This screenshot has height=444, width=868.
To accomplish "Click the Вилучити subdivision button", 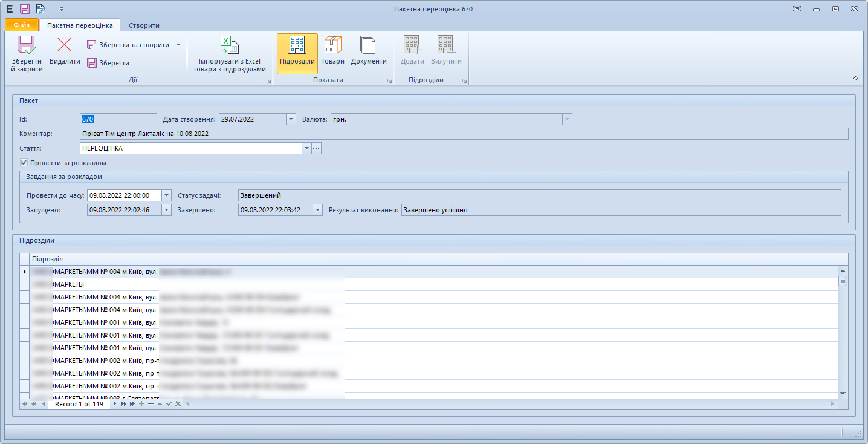I will pos(446,51).
